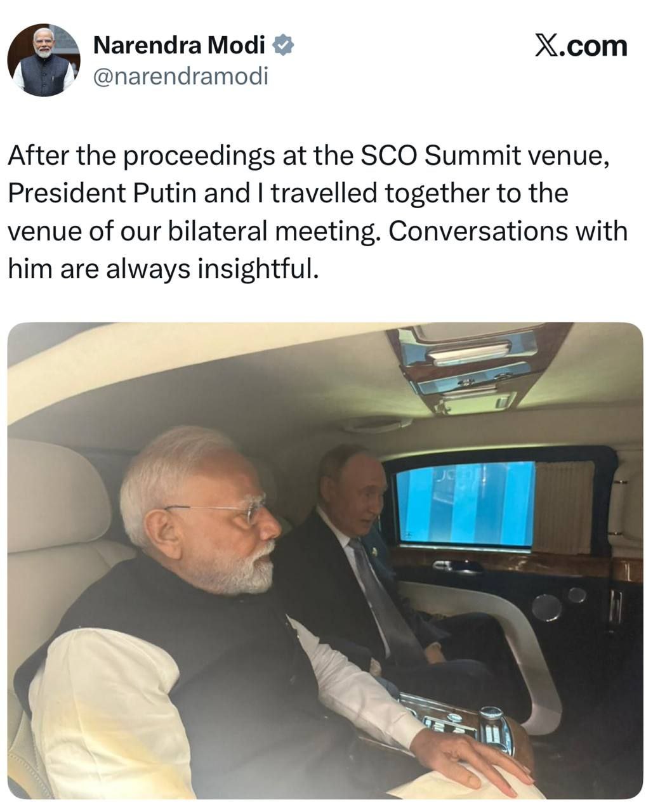Open the attached car interior photo
The image size is (646, 812).
(x=325, y=560)
